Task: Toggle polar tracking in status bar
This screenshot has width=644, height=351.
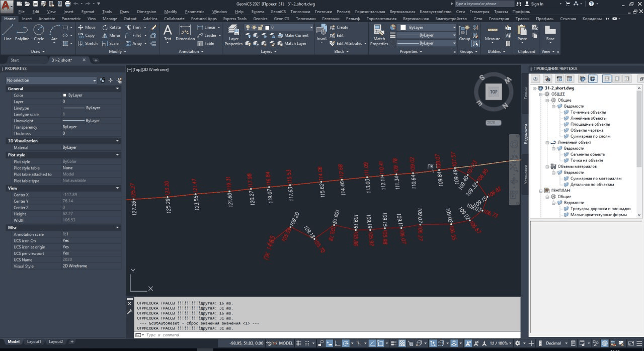Action: click(x=346, y=343)
